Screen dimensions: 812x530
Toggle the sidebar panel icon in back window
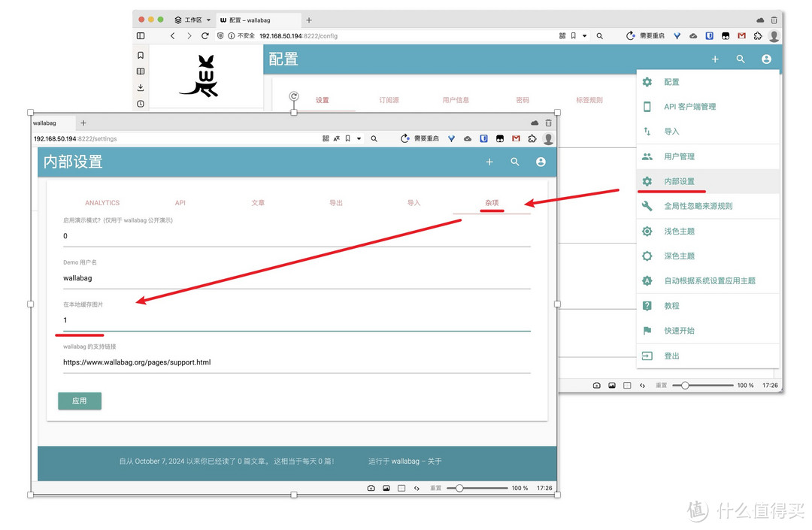coord(141,35)
